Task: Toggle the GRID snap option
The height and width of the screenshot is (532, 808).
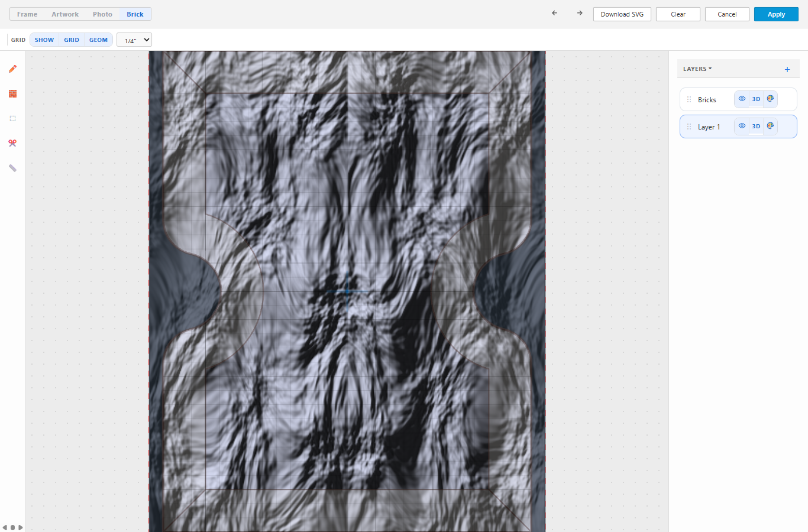Action: [x=72, y=40]
